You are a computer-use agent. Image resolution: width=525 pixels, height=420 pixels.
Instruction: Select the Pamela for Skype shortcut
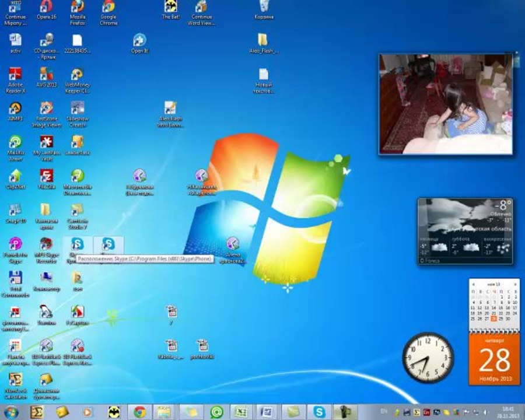pyautogui.click(x=15, y=250)
